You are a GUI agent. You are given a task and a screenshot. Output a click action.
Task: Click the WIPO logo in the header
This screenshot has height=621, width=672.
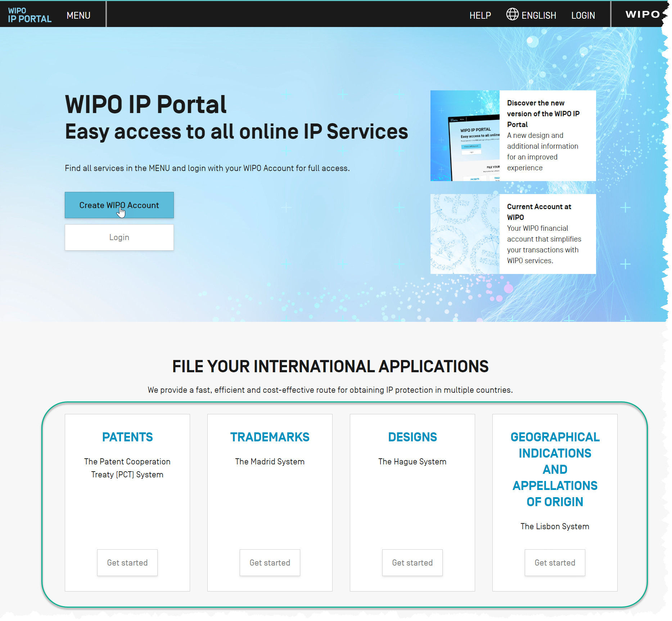(642, 14)
